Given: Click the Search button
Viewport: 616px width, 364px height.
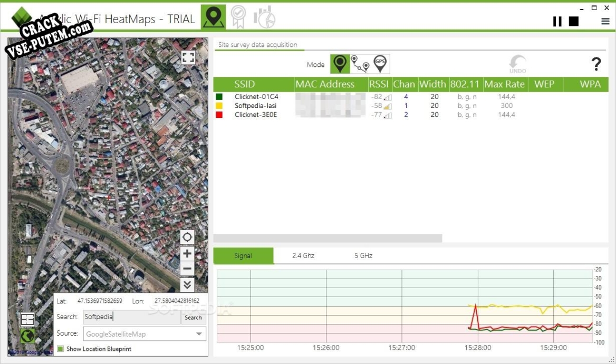Looking at the screenshot, I should (193, 317).
